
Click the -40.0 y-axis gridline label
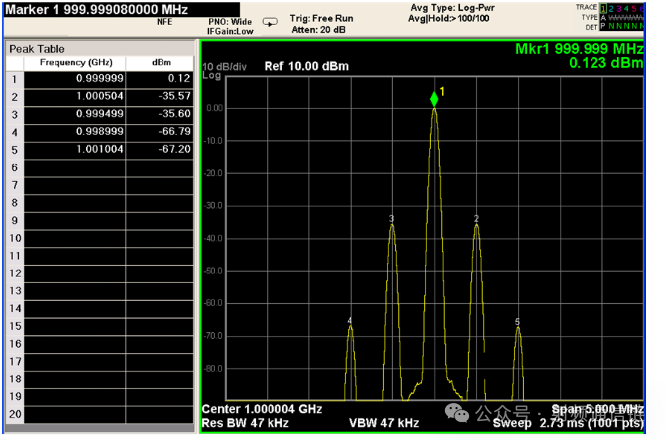point(213,238)
